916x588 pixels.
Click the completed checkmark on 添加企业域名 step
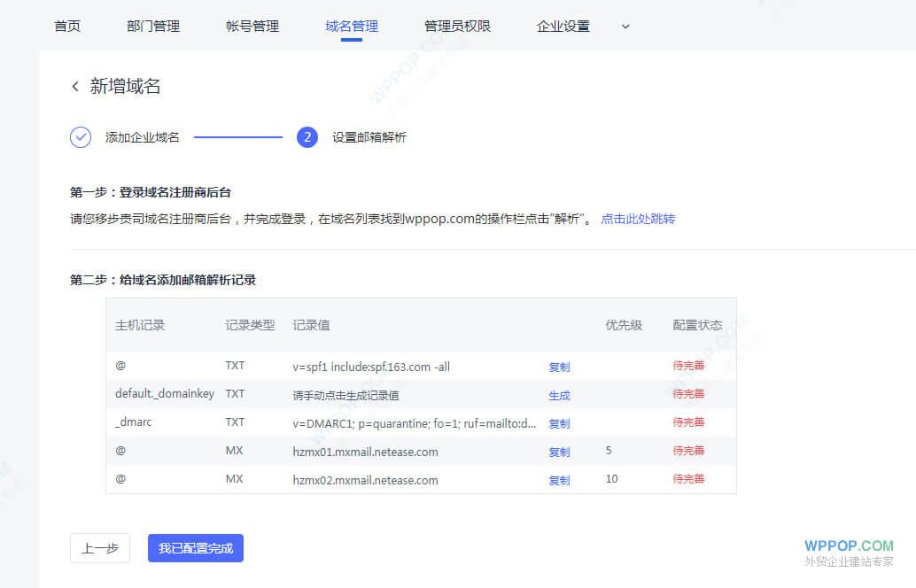(81, 137)
